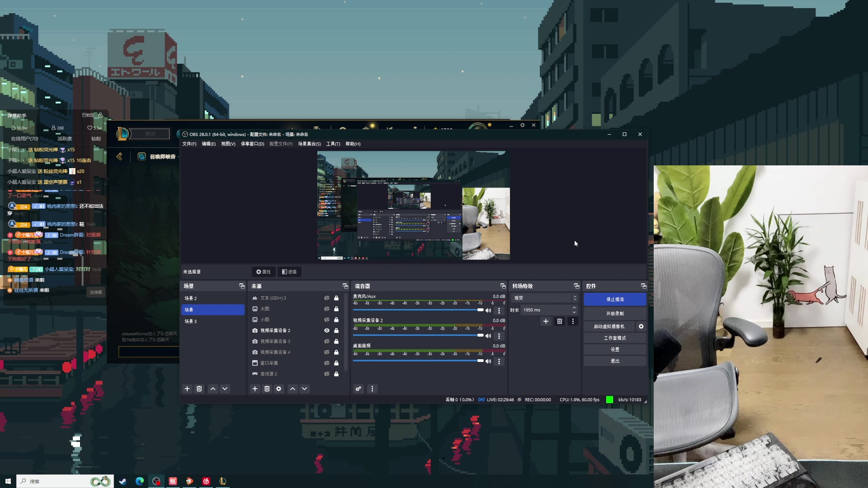Decrease transition duration with down stepper
868x488 pixels.
pyautogui.click(x=574, y=312)
